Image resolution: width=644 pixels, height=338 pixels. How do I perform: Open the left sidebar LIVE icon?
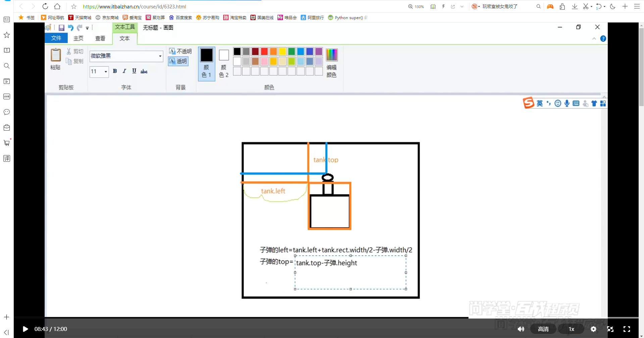point(7,97)
